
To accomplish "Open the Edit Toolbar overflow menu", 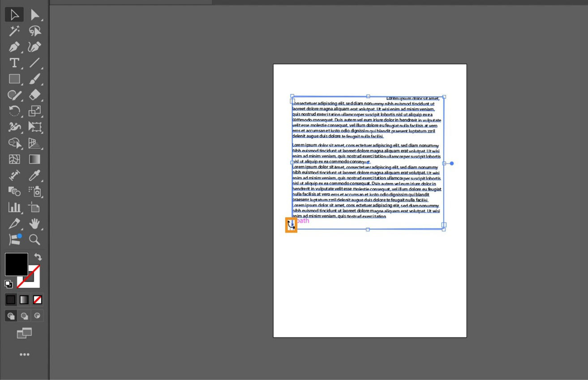I will point(24,354).
